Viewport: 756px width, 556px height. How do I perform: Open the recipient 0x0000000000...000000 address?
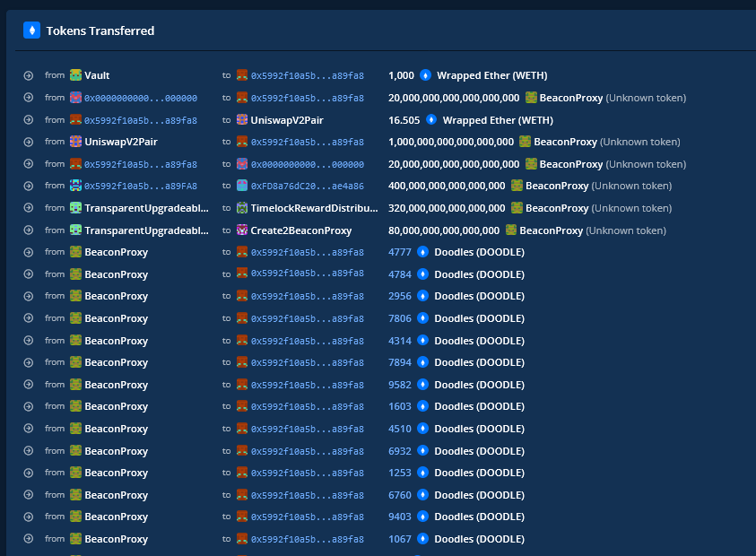[x=307, y=164]
